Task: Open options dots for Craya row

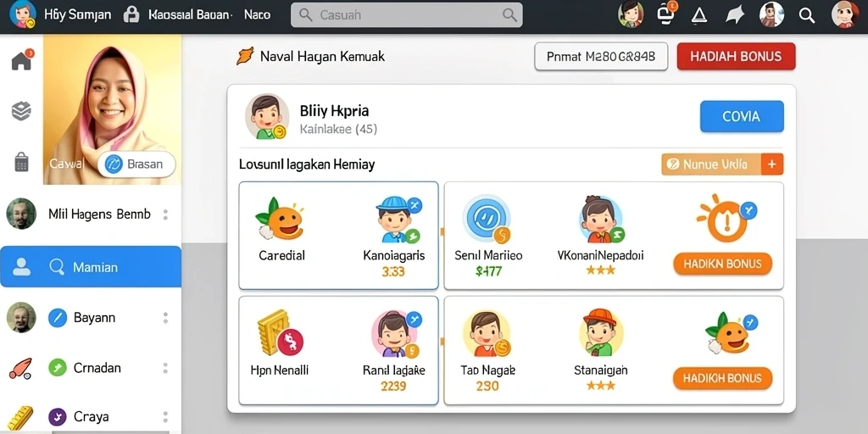Action: point(165,417)
